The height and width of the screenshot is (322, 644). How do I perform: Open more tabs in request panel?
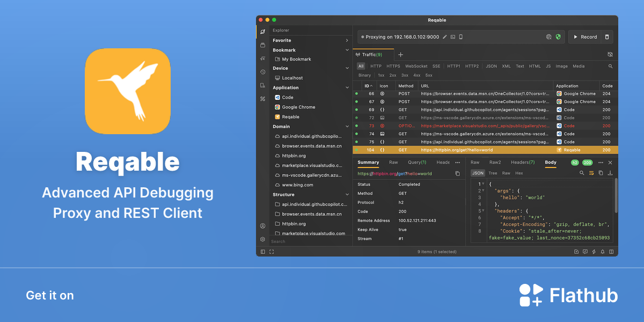(x=457, y=163)
